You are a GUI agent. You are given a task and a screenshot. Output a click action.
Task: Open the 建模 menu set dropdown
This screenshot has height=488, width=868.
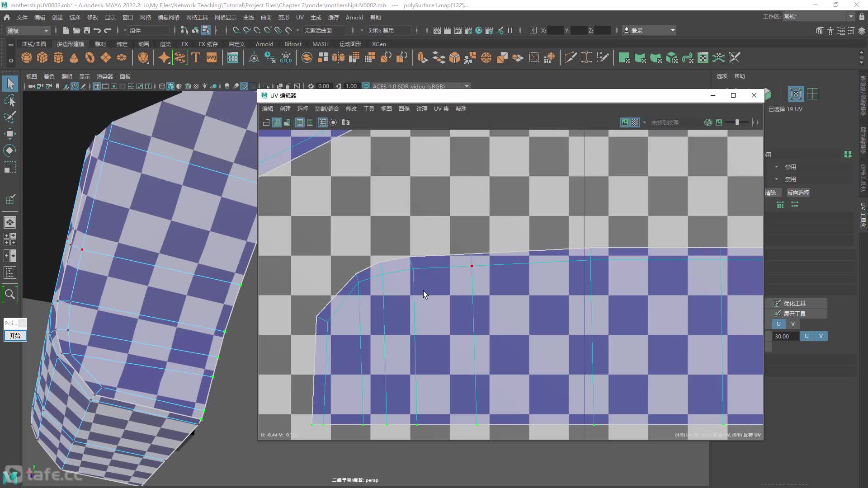click(x=28, y=30)
